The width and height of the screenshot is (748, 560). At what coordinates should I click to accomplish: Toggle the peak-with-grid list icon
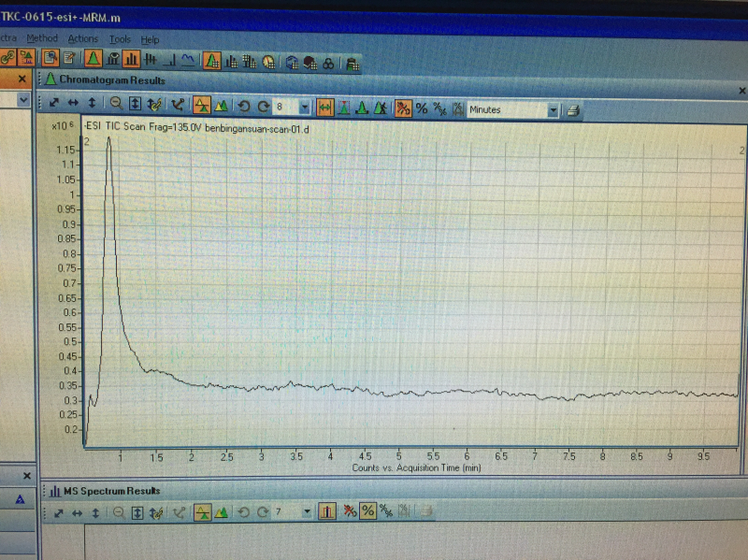pyautogui.click(x=212, y=61)
